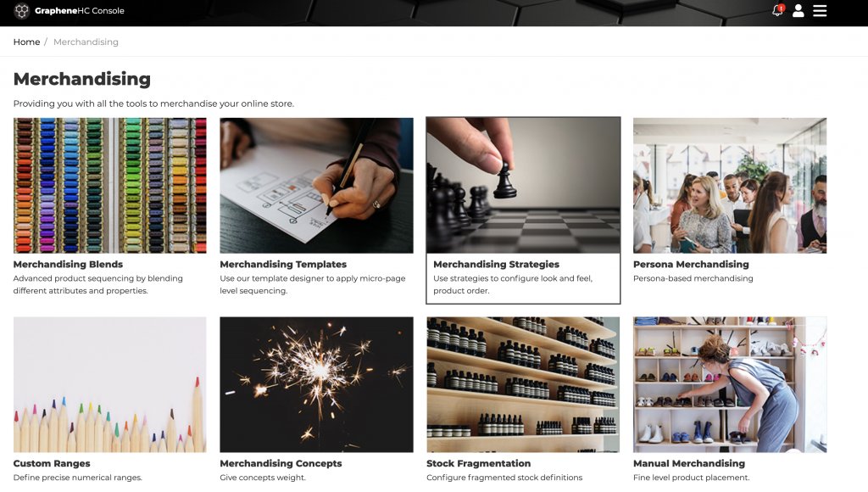Open the hamburger menu icon

[x=820, y=10]
